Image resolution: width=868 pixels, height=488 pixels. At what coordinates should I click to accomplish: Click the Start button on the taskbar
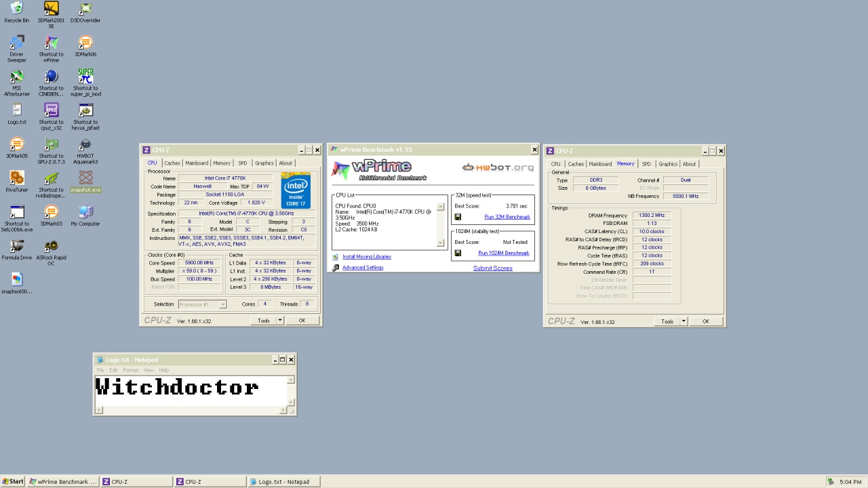(x=13, y=482)
